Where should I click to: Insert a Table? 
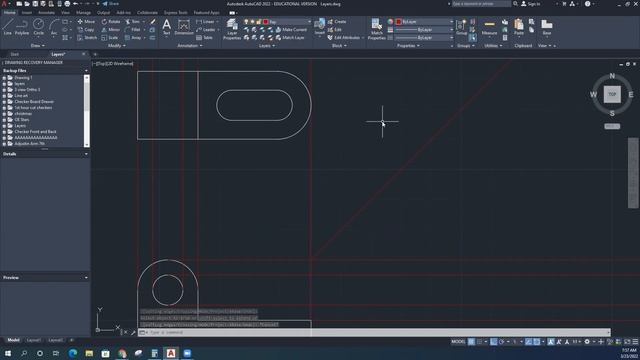204,38
